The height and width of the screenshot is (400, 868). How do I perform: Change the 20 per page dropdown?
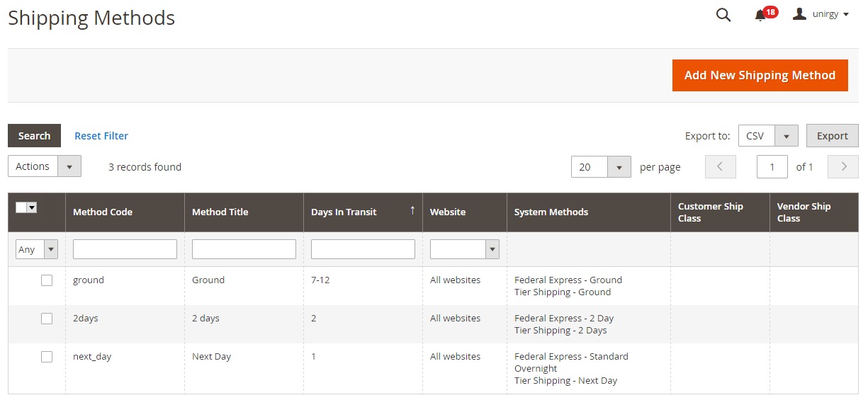601,167
